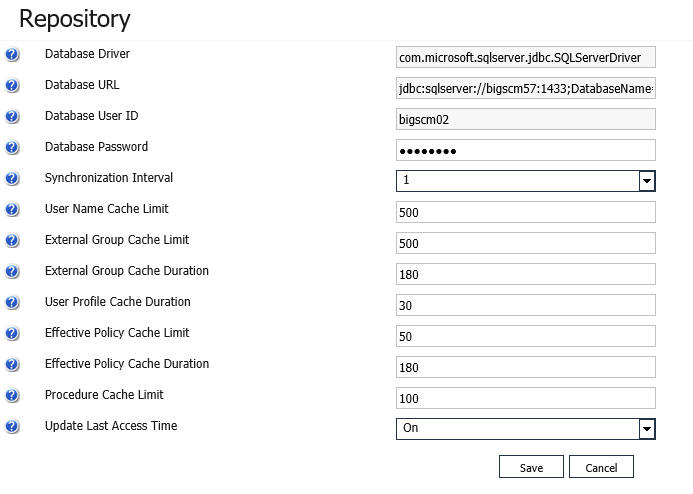
Task: Open help icon next to Database URL
Action: pyautogui.click(x=12, y=86)
